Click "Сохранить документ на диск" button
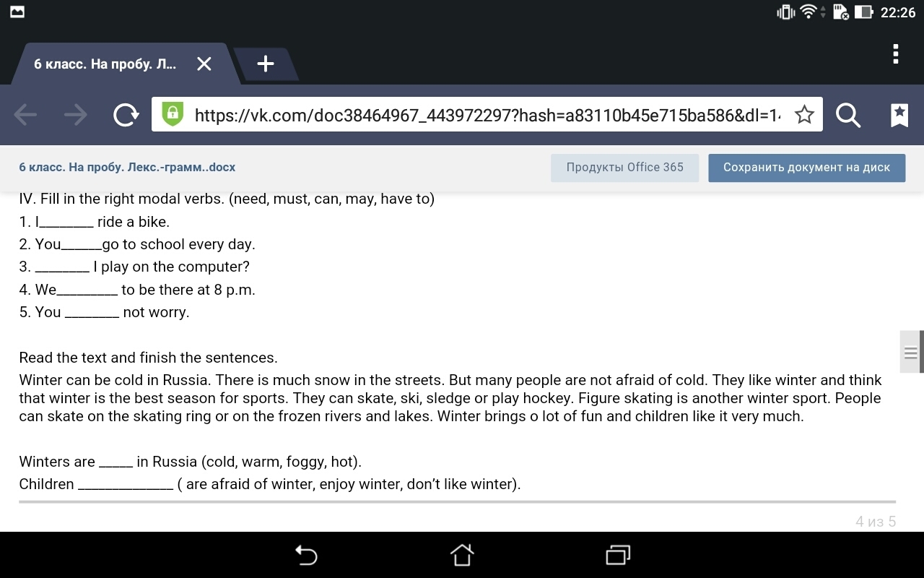924x578 pixels. (806, 168)
